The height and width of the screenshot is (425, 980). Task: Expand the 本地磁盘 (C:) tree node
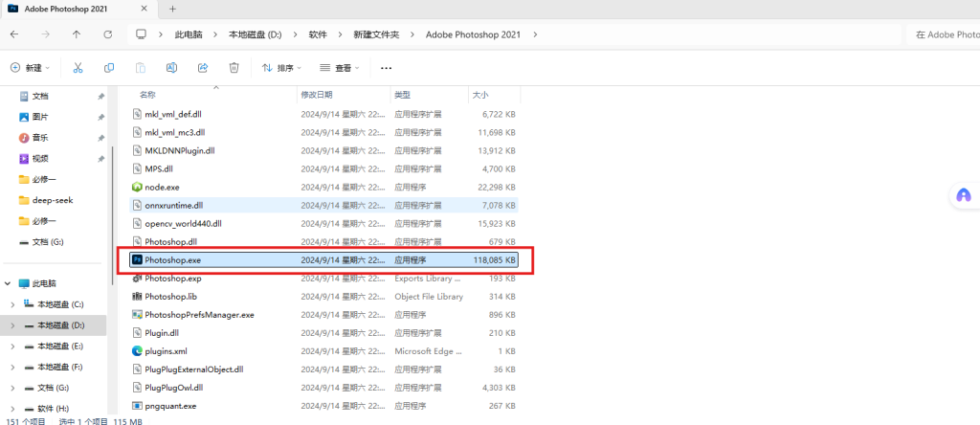pos(12,304)
